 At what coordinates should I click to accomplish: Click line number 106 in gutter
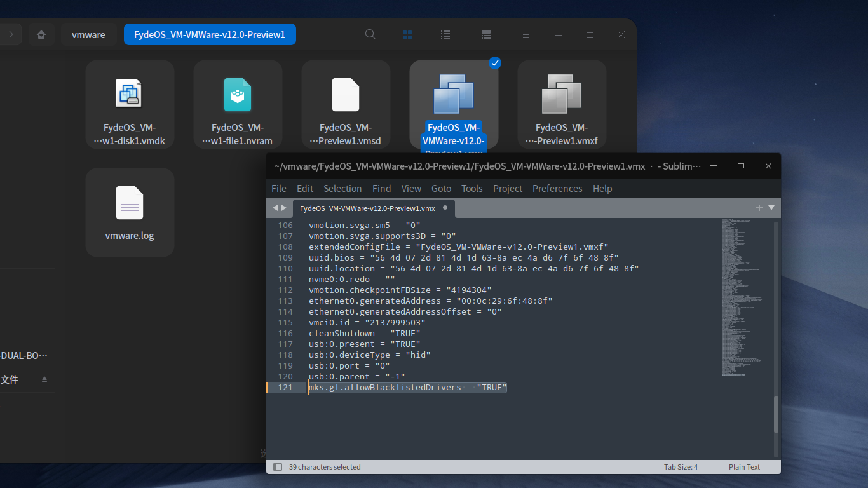point(285,226)
